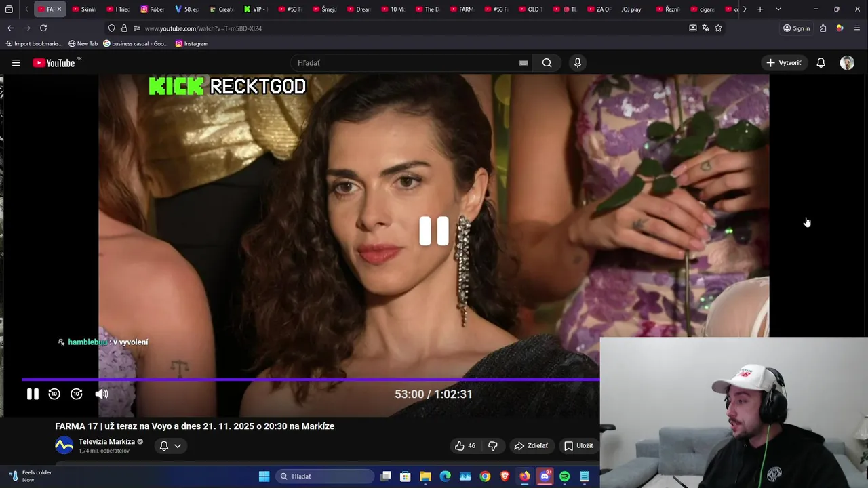The image size is (868, 488).
Task: Open the on-screen keyboard in search box
Action: click(x=524, y=63)
